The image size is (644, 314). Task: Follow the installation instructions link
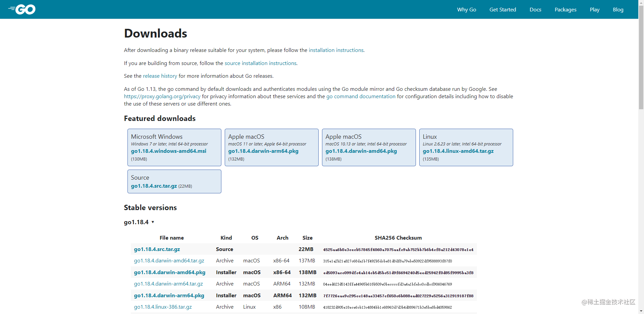336,50
